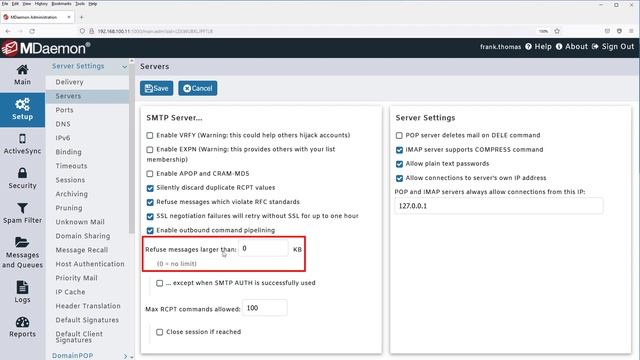Check POP server deletes mail on DELE

399,136
